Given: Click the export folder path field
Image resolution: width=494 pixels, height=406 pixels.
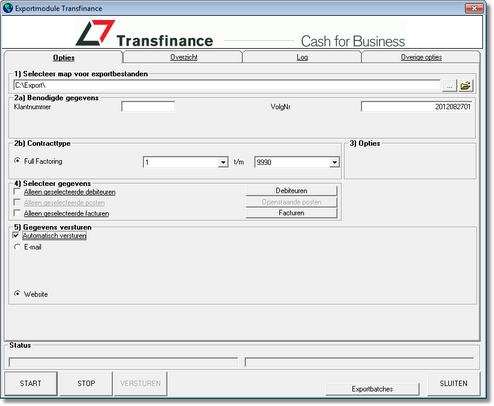Looking at the screenshot, I should [x=227, y=85].
